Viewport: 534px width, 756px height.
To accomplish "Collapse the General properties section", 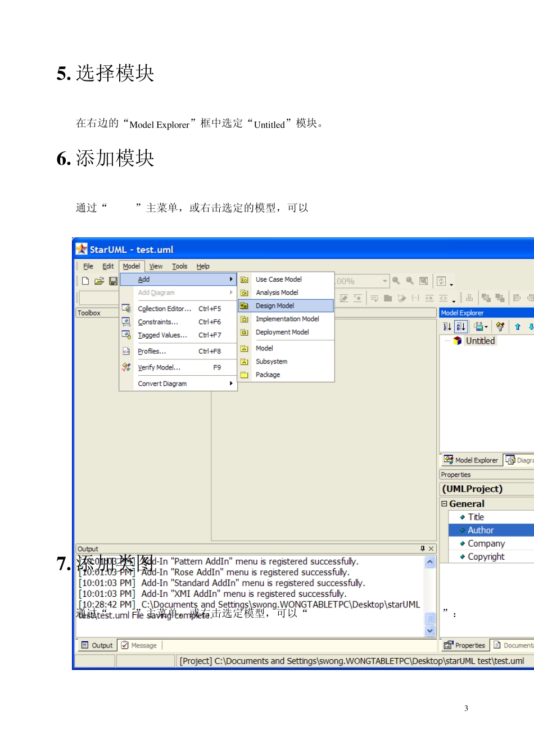I will point(444,504).
